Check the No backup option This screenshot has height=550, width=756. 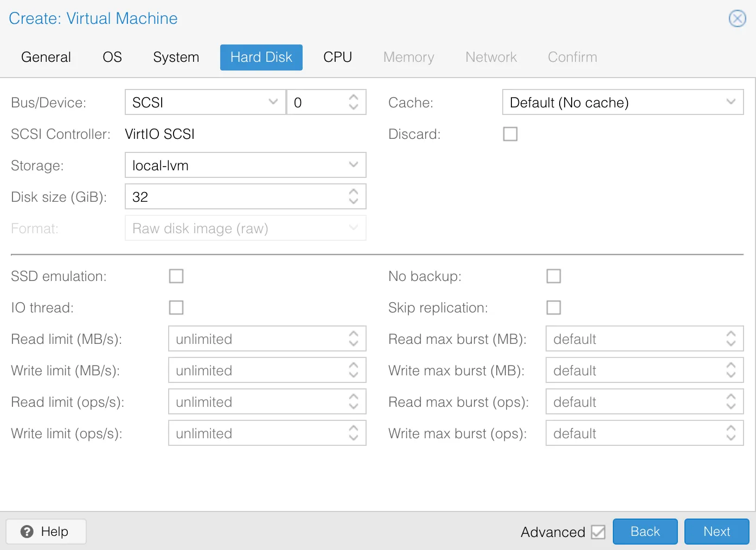554,276
